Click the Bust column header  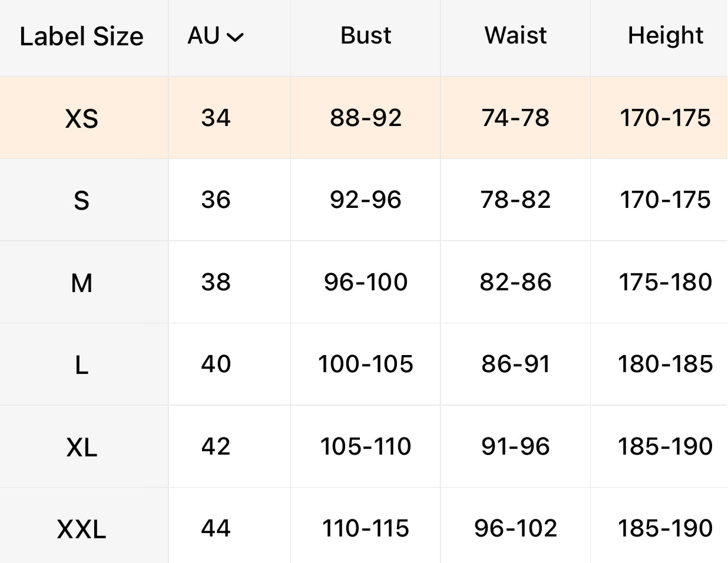point(365,35)
